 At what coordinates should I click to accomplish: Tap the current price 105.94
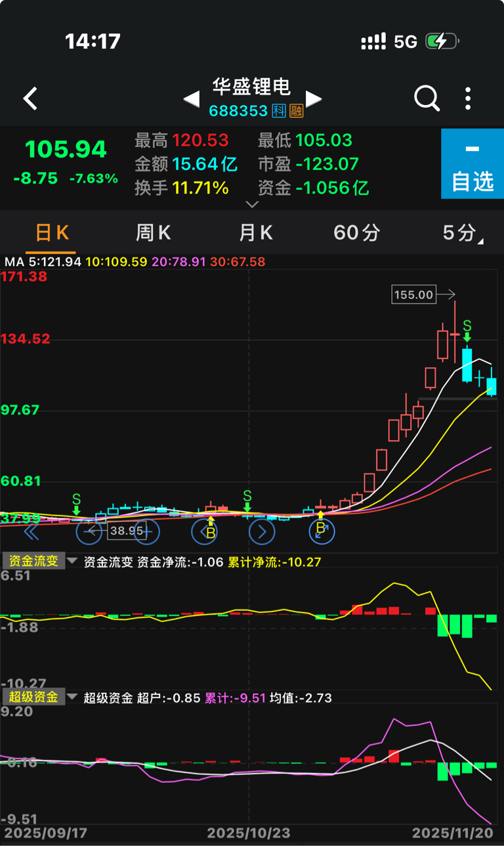tap(66, 150)
